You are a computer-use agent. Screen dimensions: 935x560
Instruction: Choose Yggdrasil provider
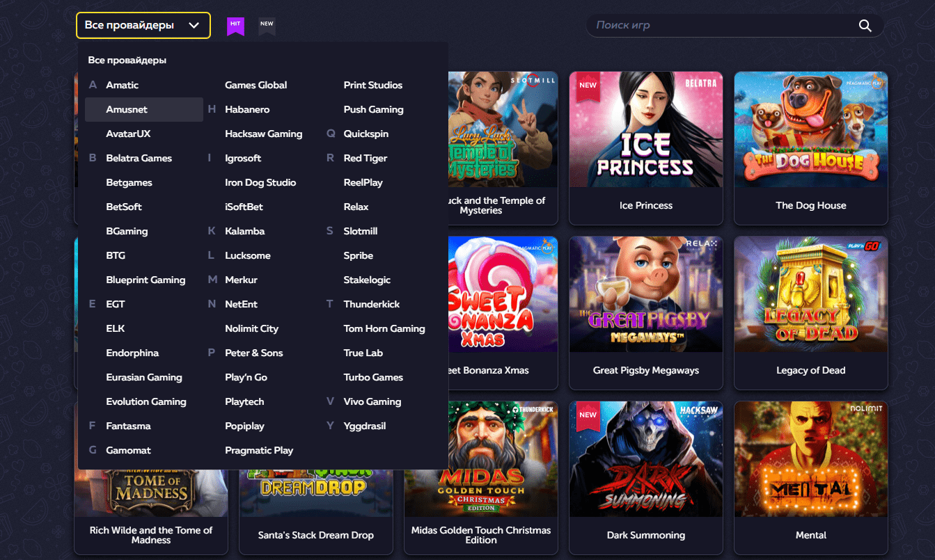tap(365, 426)
